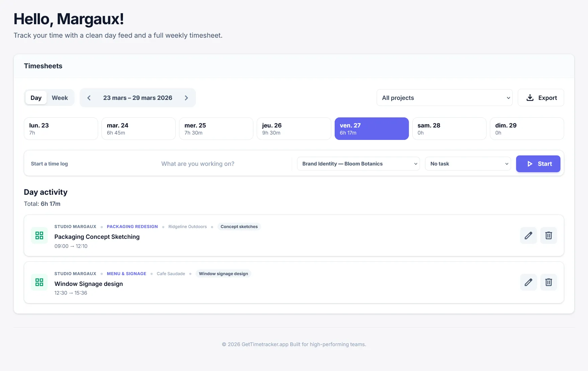Image resolution: width=588 pixels, height=371 pixels.
Task: Open the All projects filter dropdown
Action: [x=444, y=98]
